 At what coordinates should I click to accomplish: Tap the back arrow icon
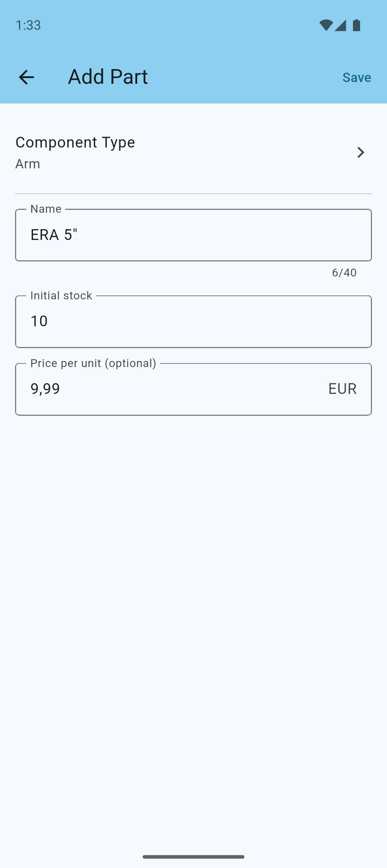(26, 77)
